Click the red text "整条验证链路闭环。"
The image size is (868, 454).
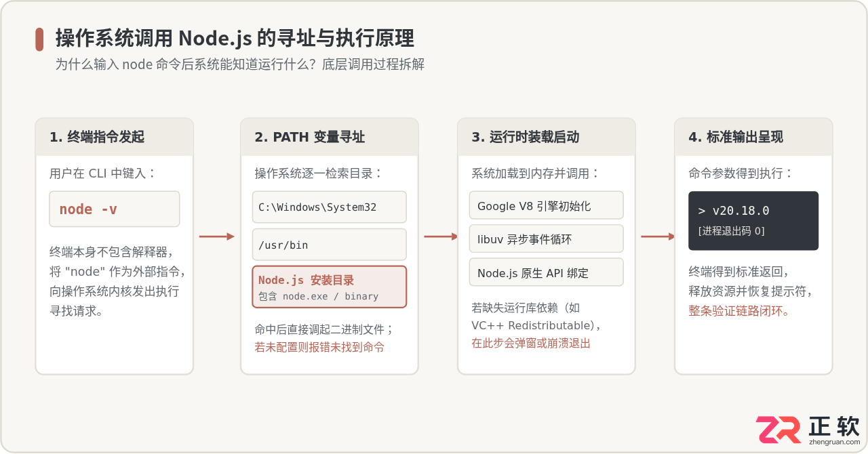point(739,311)
